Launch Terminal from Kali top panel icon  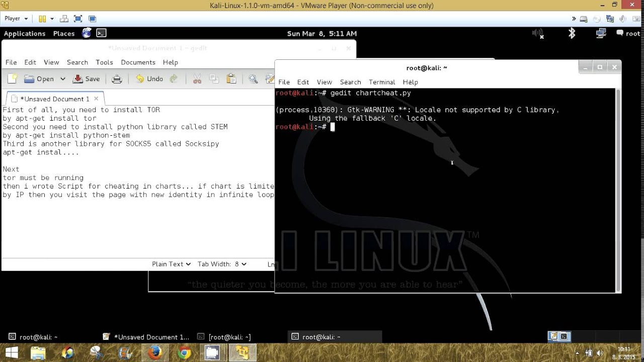tap(101, 33)
